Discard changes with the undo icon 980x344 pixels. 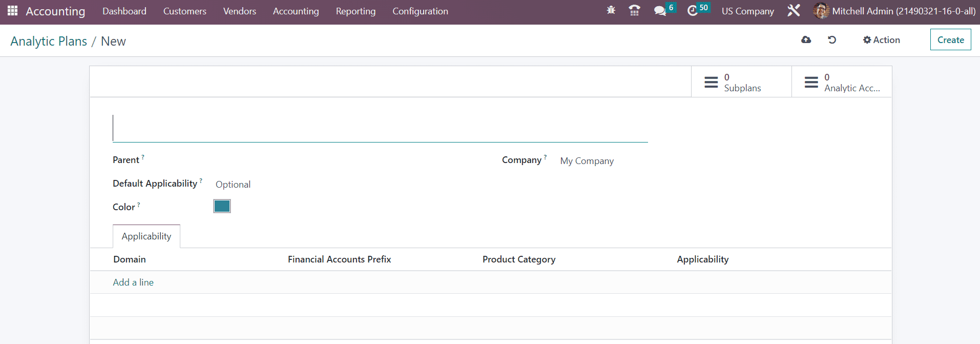832,40
